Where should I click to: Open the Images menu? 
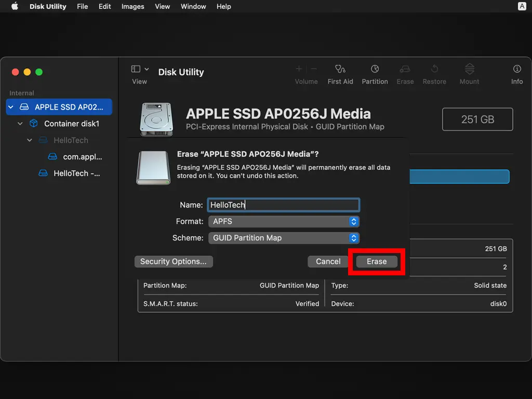(132, 7)
